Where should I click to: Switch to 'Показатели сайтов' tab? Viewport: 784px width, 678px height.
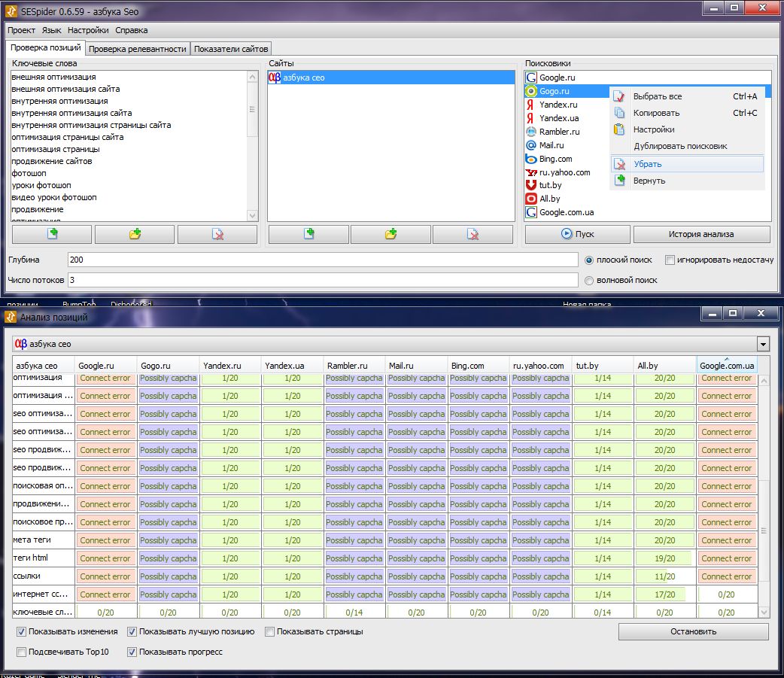[x=231, y=49]
